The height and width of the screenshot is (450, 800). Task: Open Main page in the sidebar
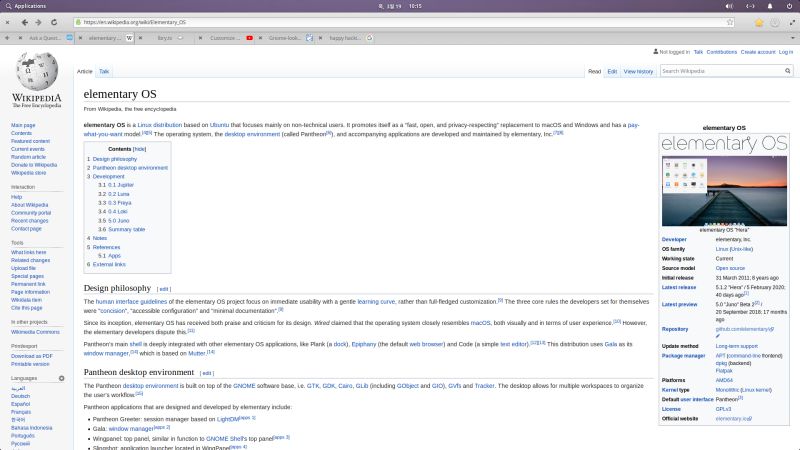(23, 125)
